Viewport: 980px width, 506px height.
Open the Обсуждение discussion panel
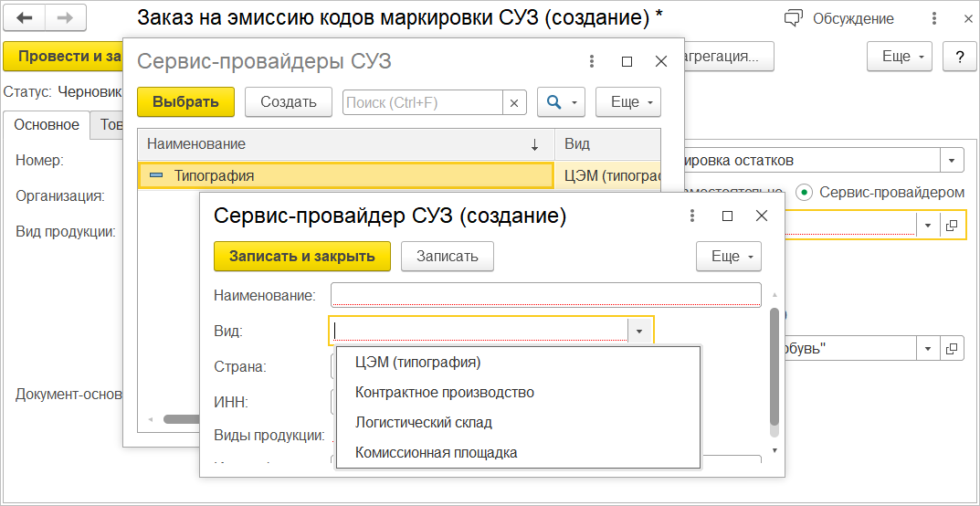[x=840, y=19]
